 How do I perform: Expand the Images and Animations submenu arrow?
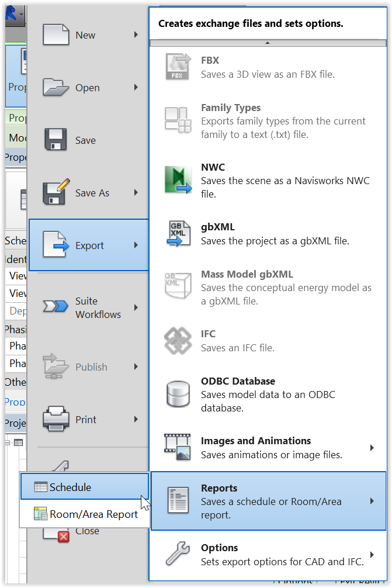[372, 447]
